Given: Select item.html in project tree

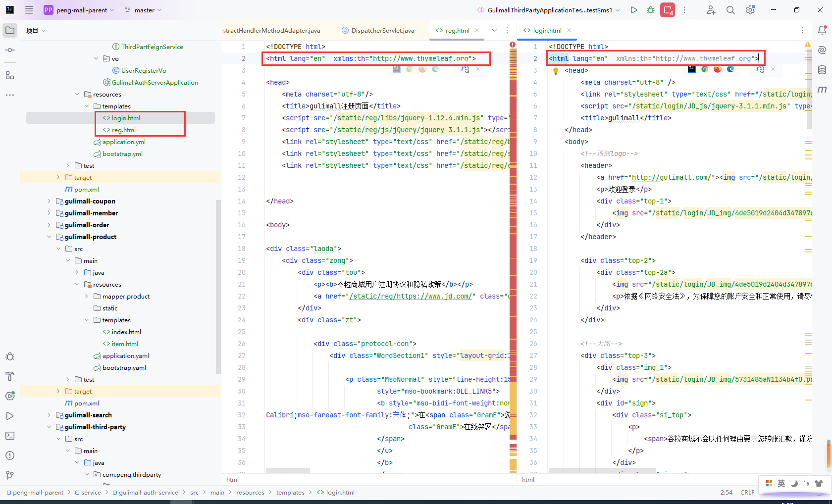Looking at the screenshot, I should pyautogui.click(x=125, y=344).
